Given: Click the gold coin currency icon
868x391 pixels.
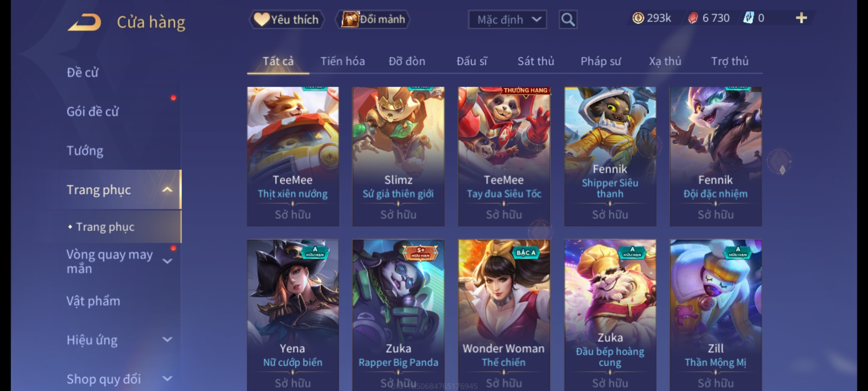Looking at the screenshot, I should 638,18.
